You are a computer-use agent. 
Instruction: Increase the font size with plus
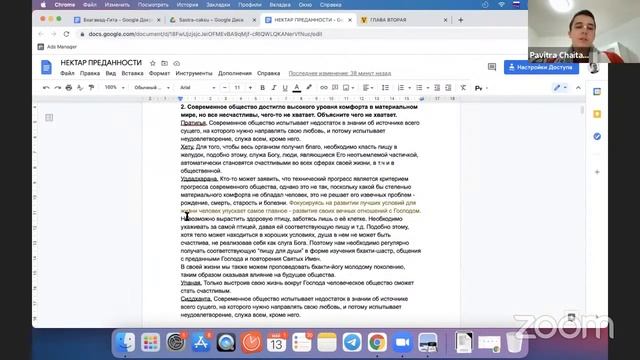[x=250, y=88]
